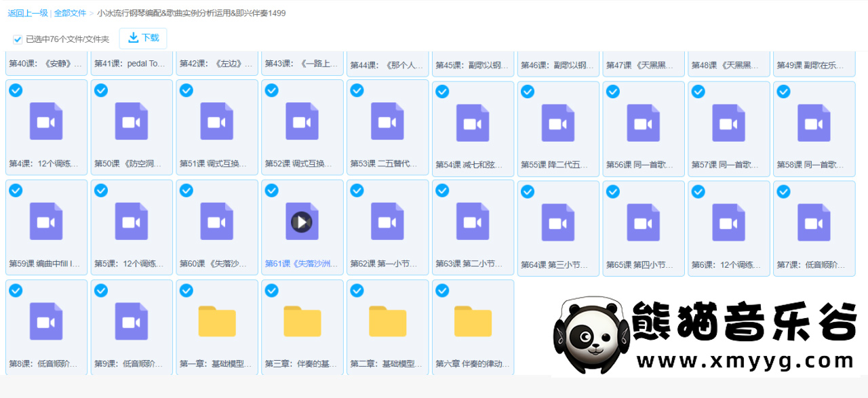Open the 第51课 video file icon
Image resolution: width=868 pixels, height=398 pixels.
pos(217,121)
